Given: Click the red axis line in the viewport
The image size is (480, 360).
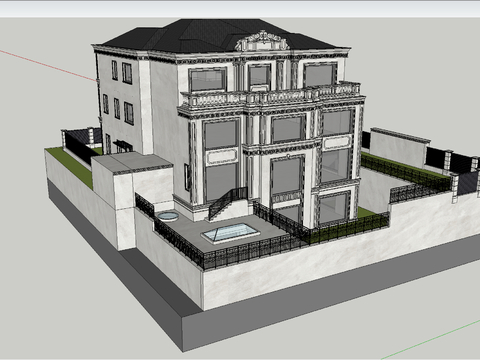Looking at the screenshot, I should pyautogui.click(x=48, y=65).
